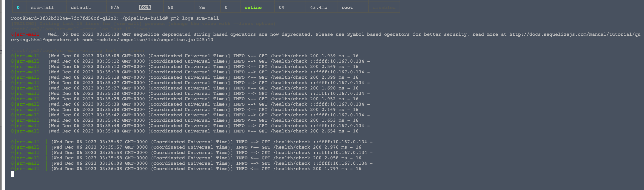Click the last log line's 1.797 ms response
644x190 pixels.
coord(335,169)
